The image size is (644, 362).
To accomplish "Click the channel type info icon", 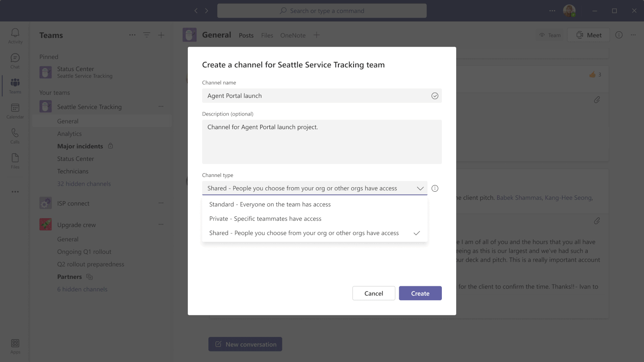I will click(435, 188).
